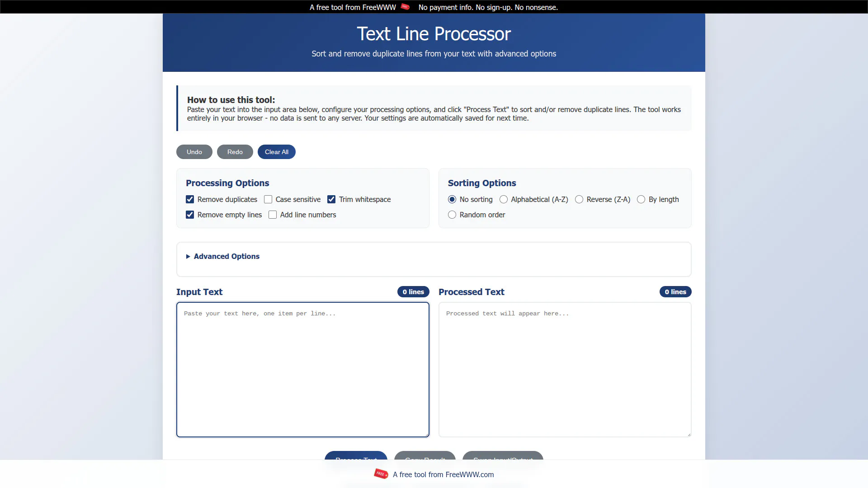Choose Reverse (Z-A) sorting
The height and width of the screenshot is (488, 868).
pyautogui.click(x=579, y=199)
